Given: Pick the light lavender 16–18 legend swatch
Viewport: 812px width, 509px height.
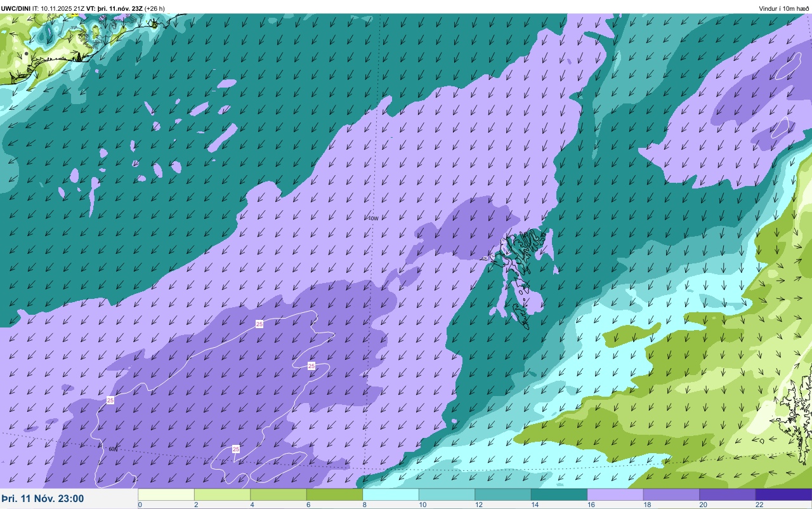Looking at the screenshot, I should 615,494.
